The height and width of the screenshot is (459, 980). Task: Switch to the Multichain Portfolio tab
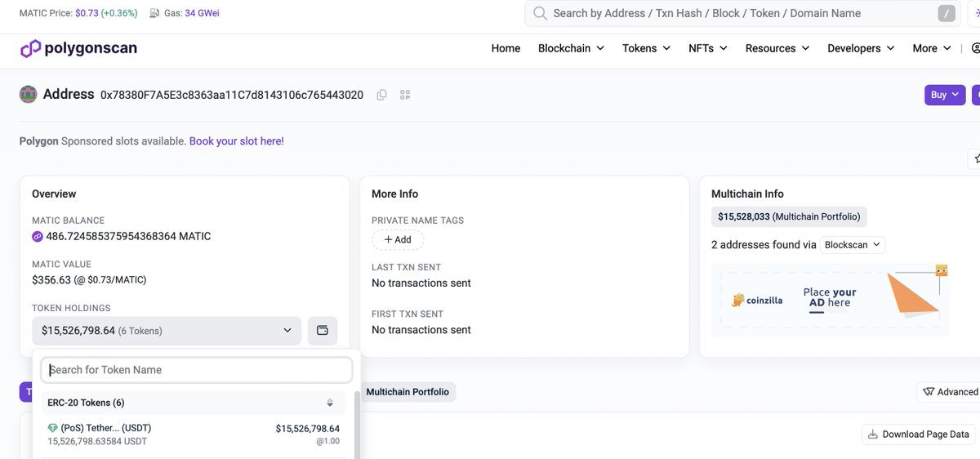[x=408, y=392]
